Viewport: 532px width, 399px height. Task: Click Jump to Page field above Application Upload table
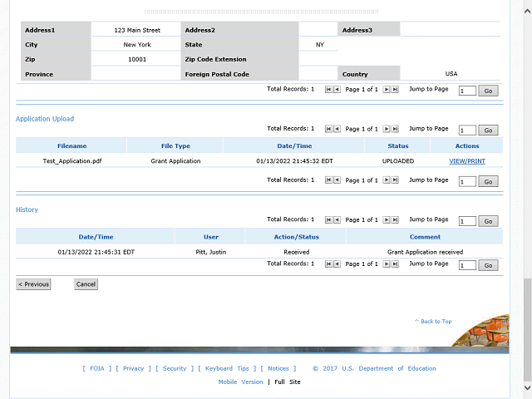pos(466,131)
